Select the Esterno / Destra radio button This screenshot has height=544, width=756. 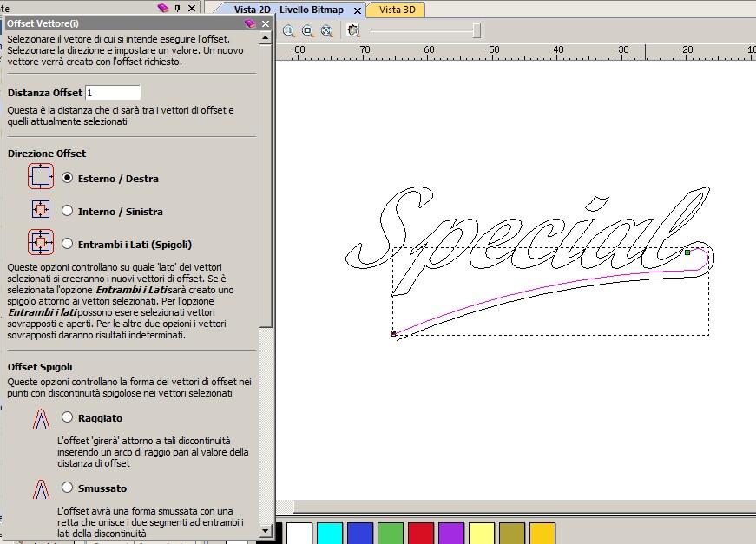(x=67, y=177)
